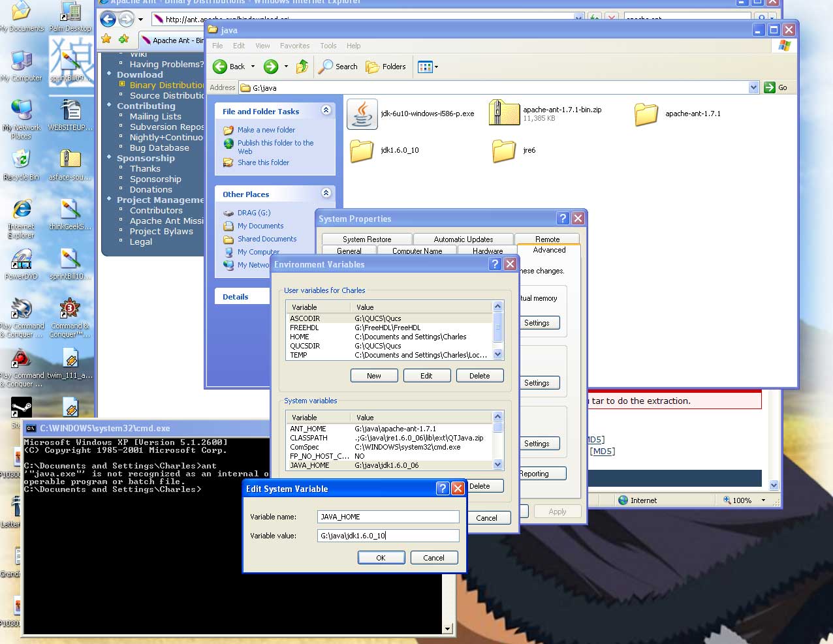The width and height of the screenshot is (833, 644).
Task: Open Search in the java Explorer toolbar
Action: click(338, 67)
